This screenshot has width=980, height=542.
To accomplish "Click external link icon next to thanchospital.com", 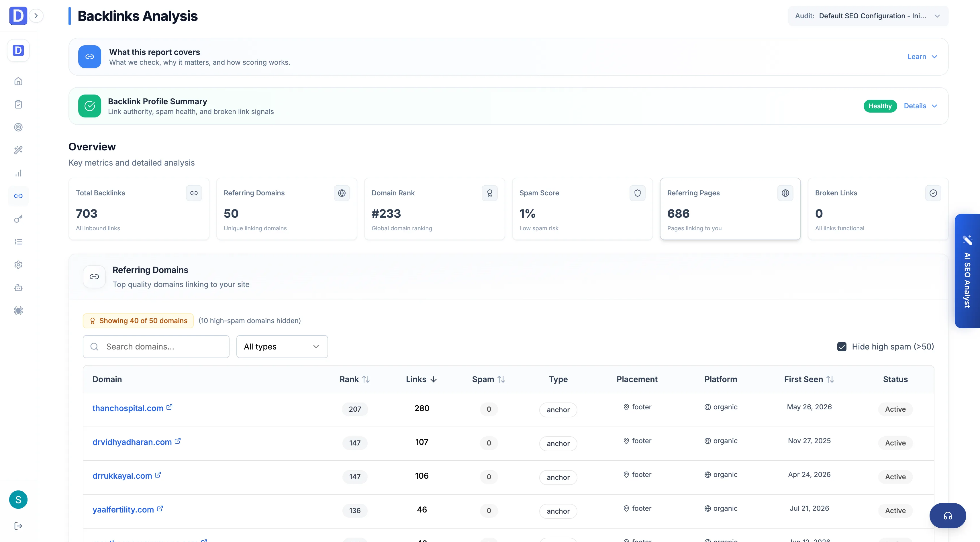I will 170,407.
